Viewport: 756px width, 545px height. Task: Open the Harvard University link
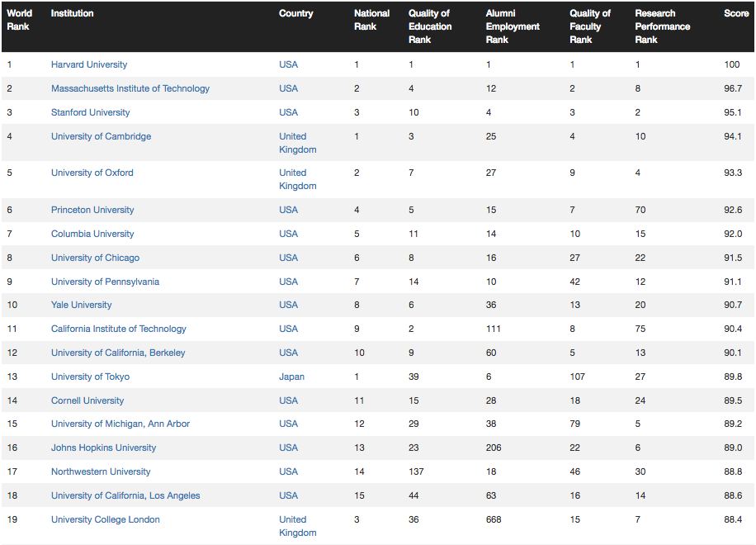tap(89, 64)
